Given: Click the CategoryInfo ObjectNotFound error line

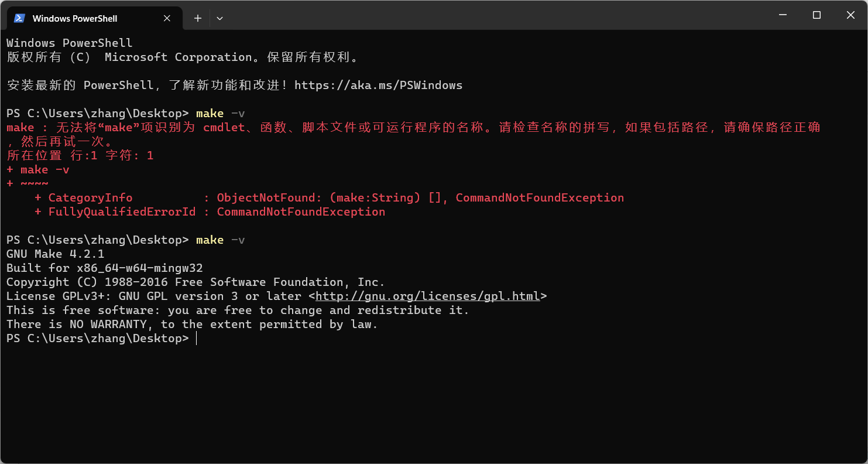Looking at the screenshot, I should (x=329, y=197).
